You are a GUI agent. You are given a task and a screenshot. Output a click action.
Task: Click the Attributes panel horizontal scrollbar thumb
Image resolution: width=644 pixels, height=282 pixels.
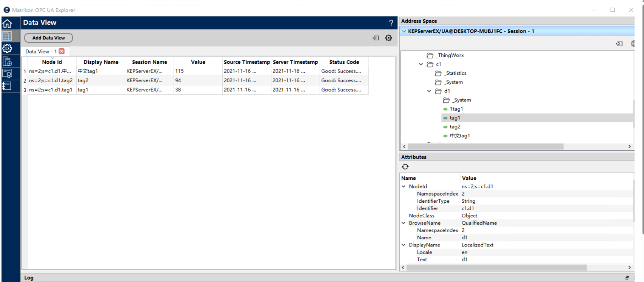point(496,267)
